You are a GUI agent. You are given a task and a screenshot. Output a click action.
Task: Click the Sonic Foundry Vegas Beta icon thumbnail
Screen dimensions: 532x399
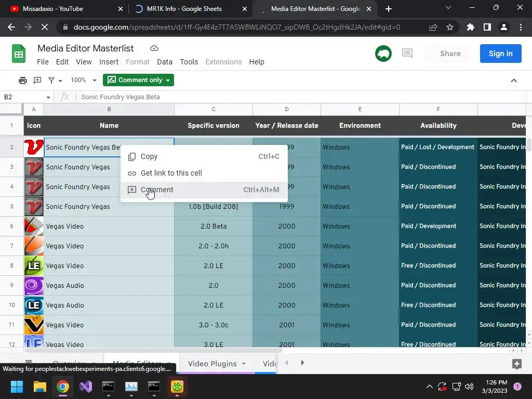tap(34, 147)
